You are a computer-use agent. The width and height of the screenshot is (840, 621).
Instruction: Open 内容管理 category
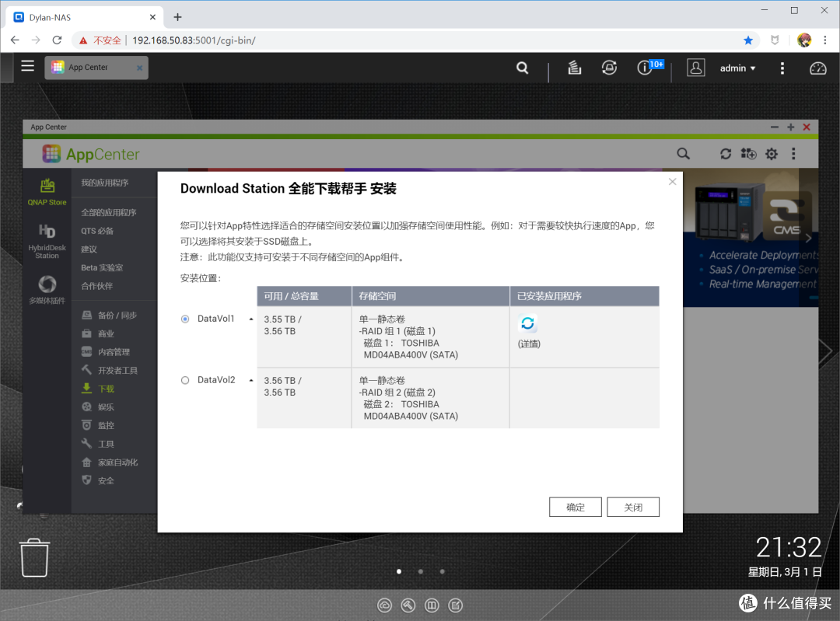point(106,352)
